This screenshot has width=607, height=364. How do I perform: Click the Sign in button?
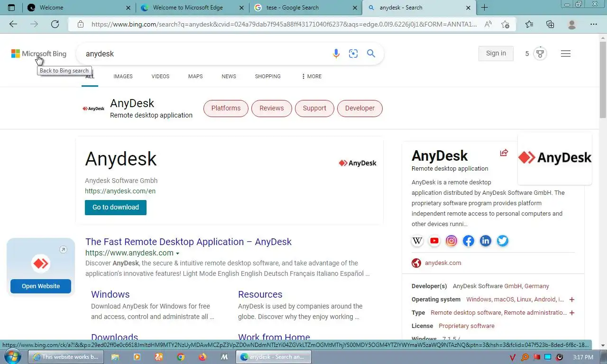(x=496, y=54)
